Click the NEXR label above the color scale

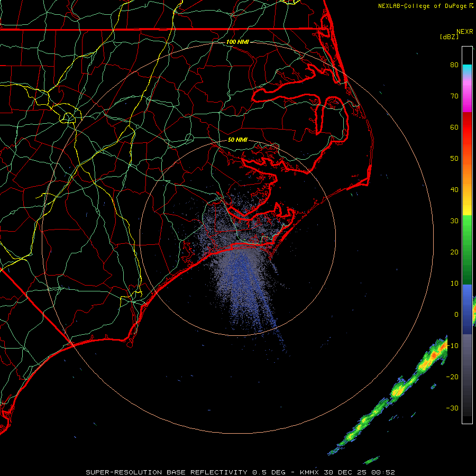pos(464,32)
